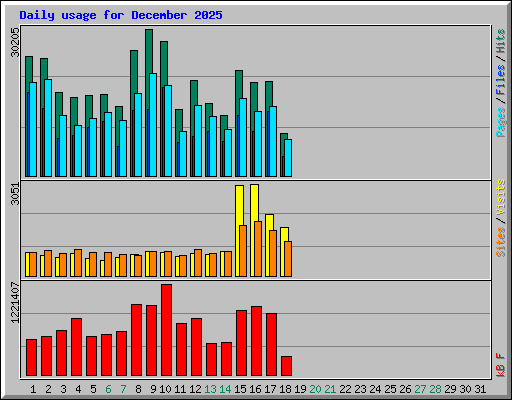Click the day 18 axis label

point(285,389)
